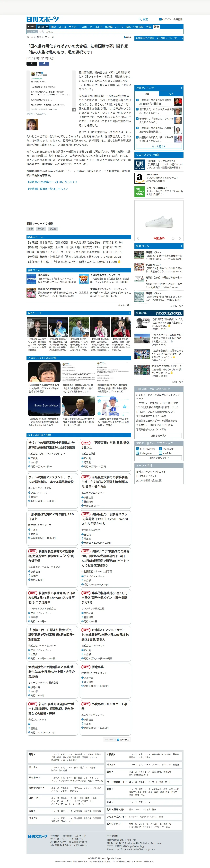Open the 日刊スポーツ SDGs logo

click(140, 191)
